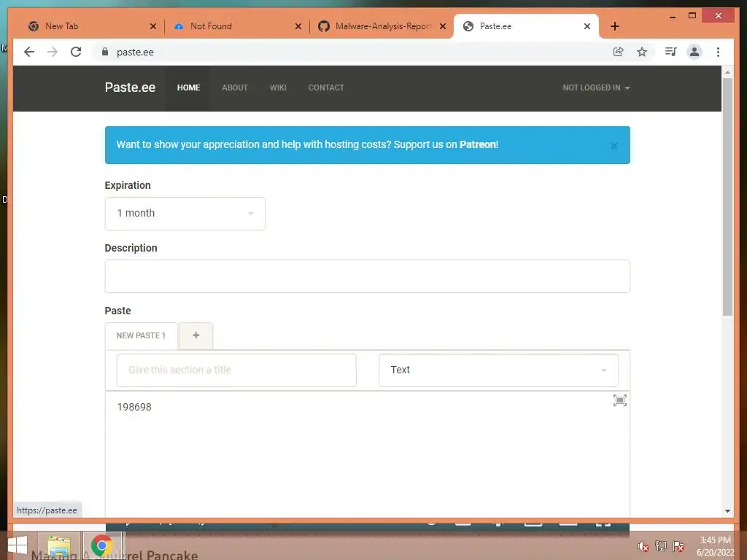The width and height of the screenshot is (747, 560).
Task: Toggle fullscreen editor icon in paste area
Action: coord(620,400)
